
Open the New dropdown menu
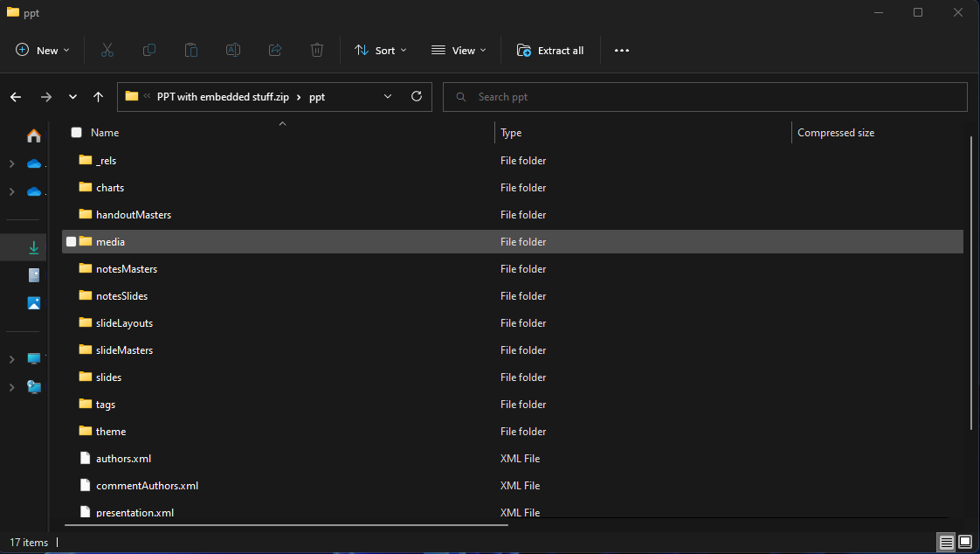click(43, 51)
